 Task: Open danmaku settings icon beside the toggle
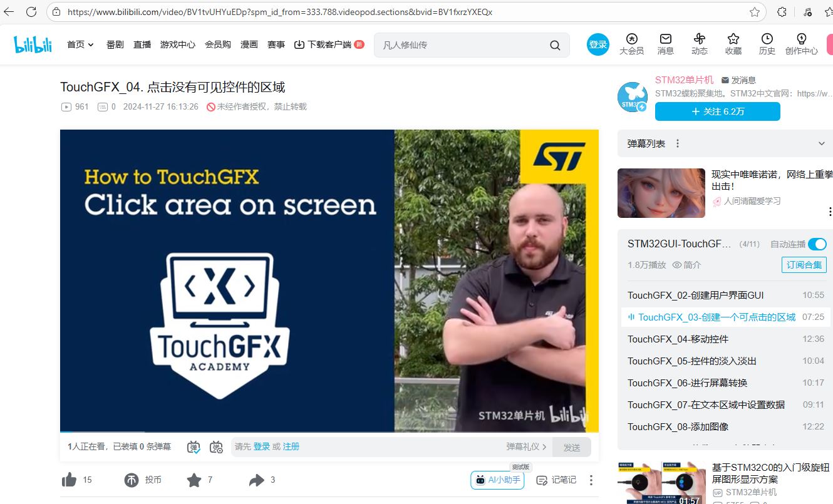pyautogui.click(x=216, y=447)
